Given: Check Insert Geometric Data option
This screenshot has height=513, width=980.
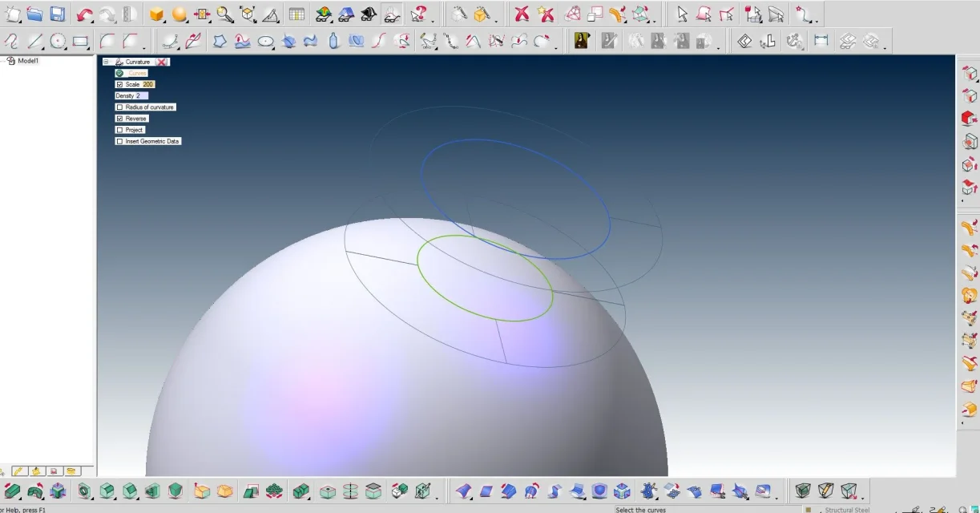Looking at the screenshot, I should 120,141.
